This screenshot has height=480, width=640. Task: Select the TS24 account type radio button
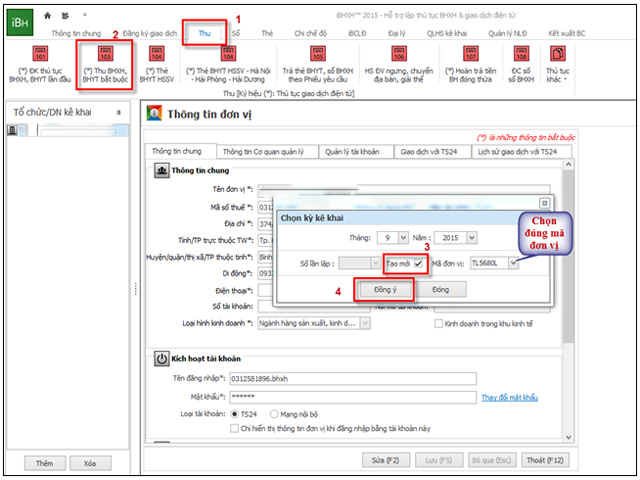point(235,412)
